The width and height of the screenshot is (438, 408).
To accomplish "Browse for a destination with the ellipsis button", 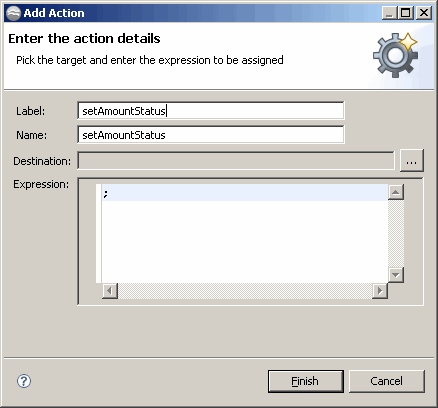I will click(412, 161).
